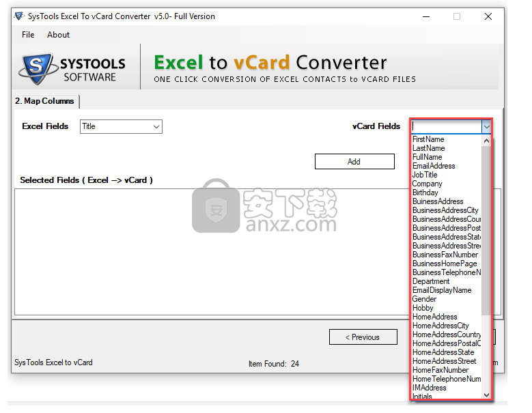Viewport: 532px width, 413px height.
Task: Click inside the vCard Fields input box
Action: pyautogui.click(x=447, y=127)
